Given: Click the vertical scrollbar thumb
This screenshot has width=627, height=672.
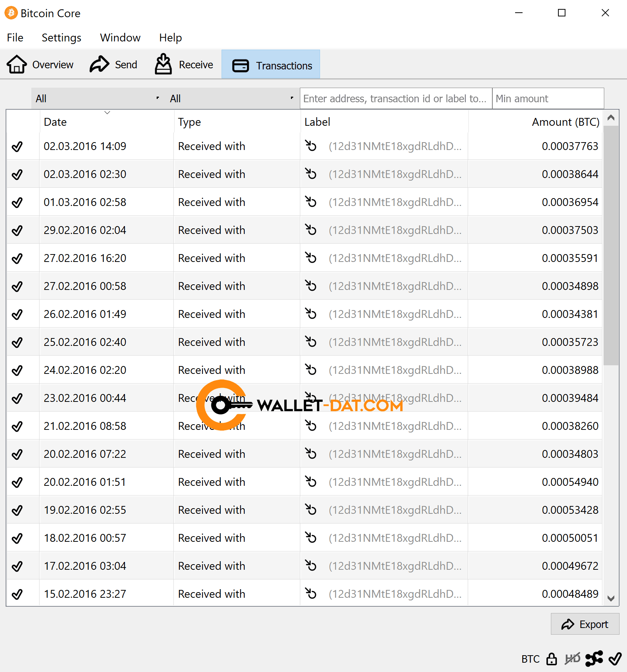Looking at the screenshot, I should click(611, 245).
